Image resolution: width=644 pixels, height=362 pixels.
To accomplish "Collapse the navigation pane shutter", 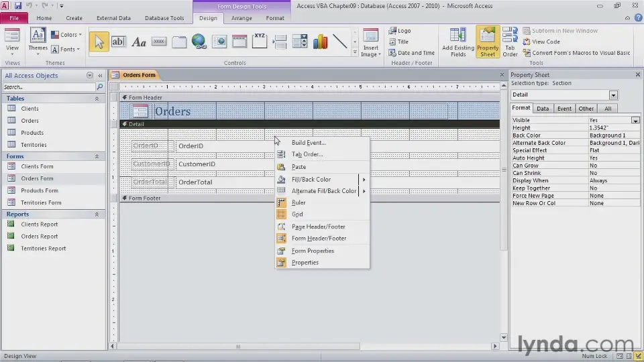I will coord(100,76).
